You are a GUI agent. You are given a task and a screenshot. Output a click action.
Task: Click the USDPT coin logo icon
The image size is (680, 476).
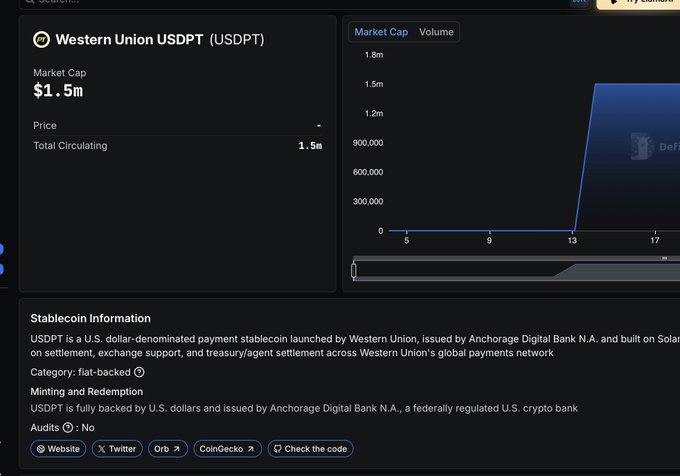[x=42, y=39]
